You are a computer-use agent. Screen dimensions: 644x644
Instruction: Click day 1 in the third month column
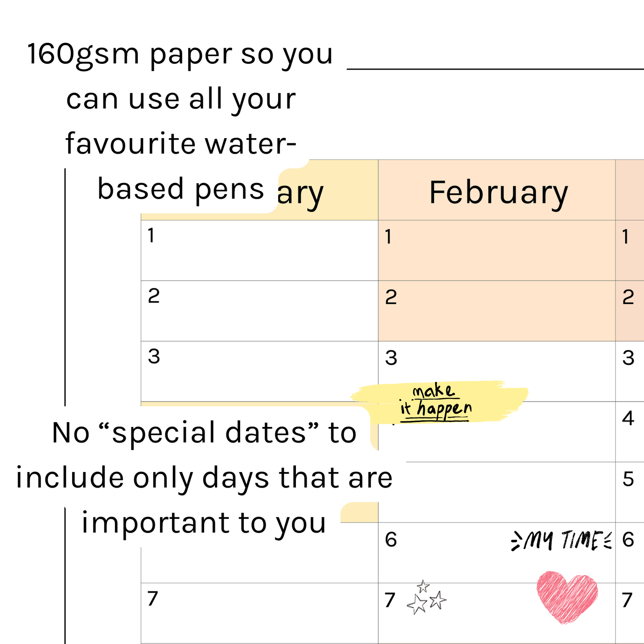point(626,237)
